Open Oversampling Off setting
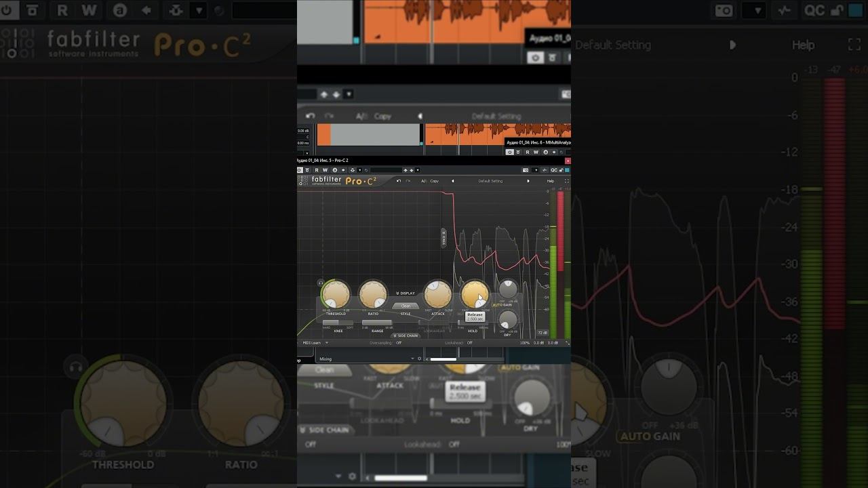This screenshot has width=868, height=488. pos(399,343)
